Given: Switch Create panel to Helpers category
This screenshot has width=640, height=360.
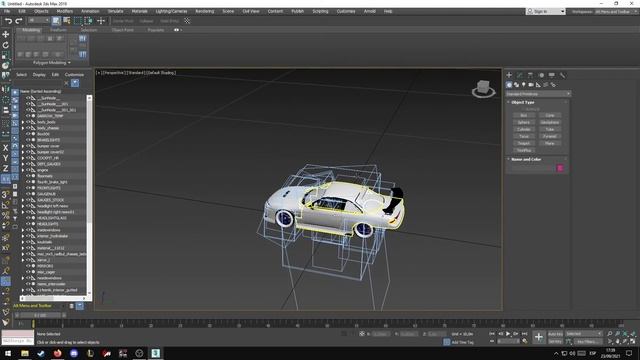Looking at the screenshot, I should (x=538, y=85).
